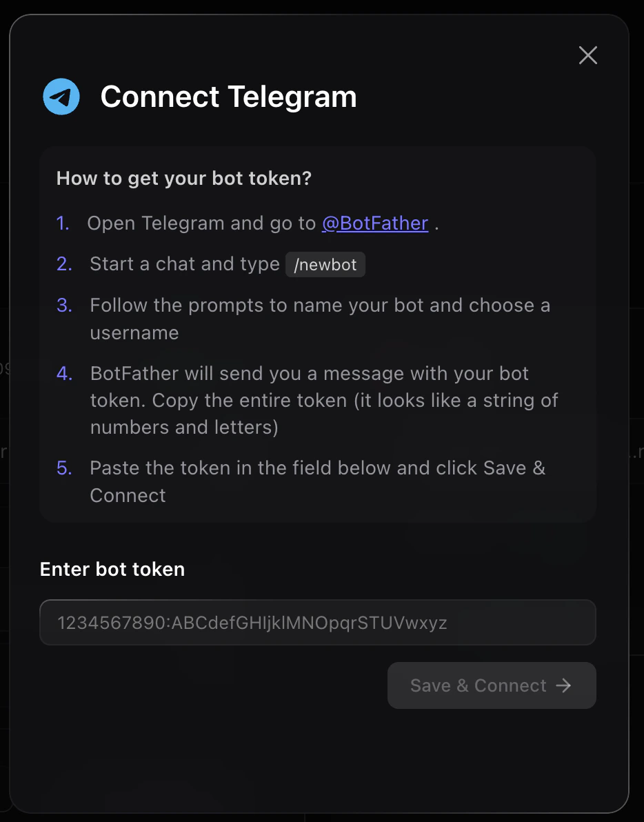Click inside the bot token entry field
The height and width of the screenshot is (822, 644).
point(317,622)
